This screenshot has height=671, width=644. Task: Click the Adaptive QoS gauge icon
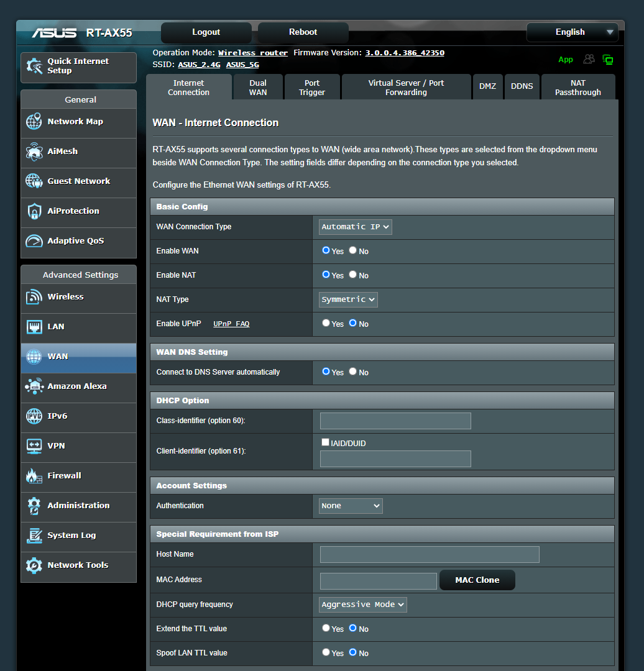(34, 241)
